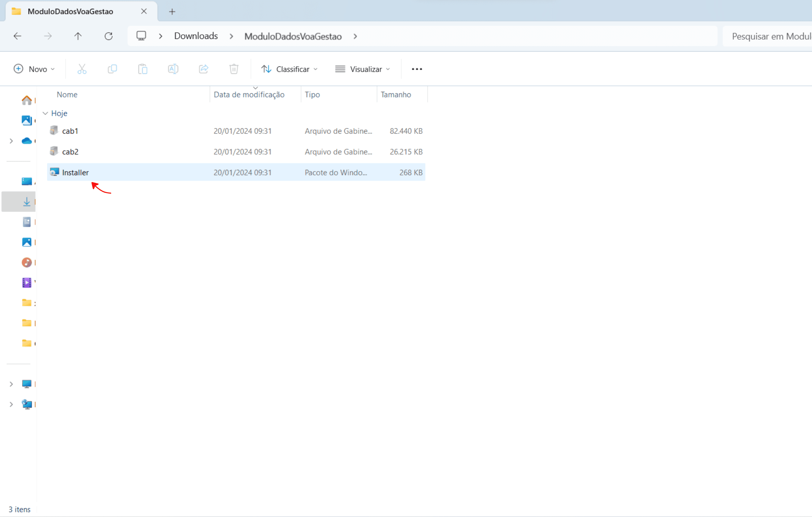Open Gallery in the navigation pane

pos(27,120)
